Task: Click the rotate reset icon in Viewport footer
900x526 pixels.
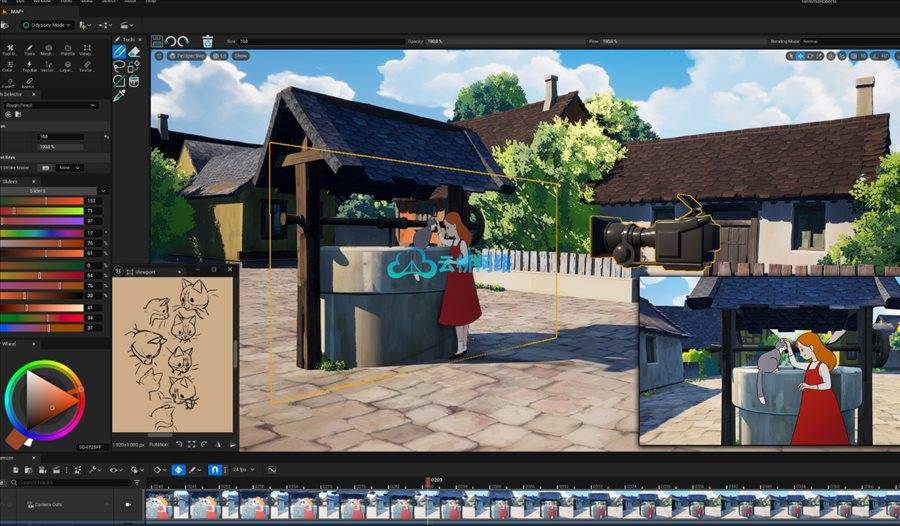Action: click(179, 444)
